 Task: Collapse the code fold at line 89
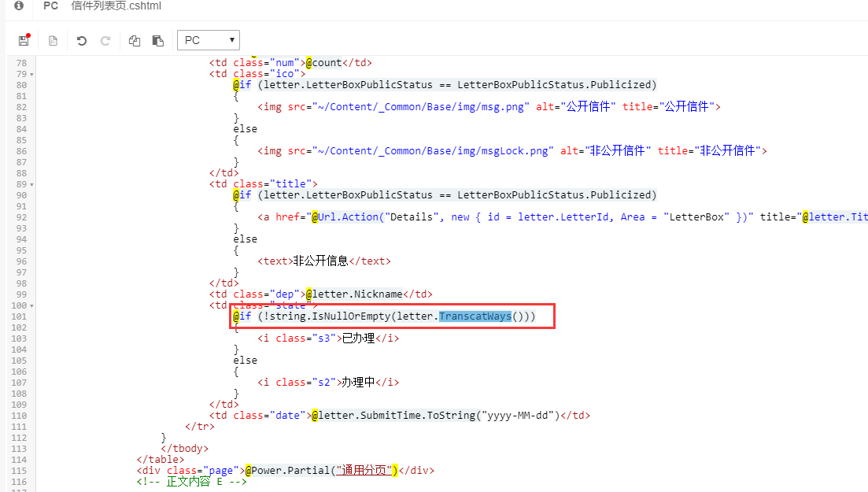31,184
